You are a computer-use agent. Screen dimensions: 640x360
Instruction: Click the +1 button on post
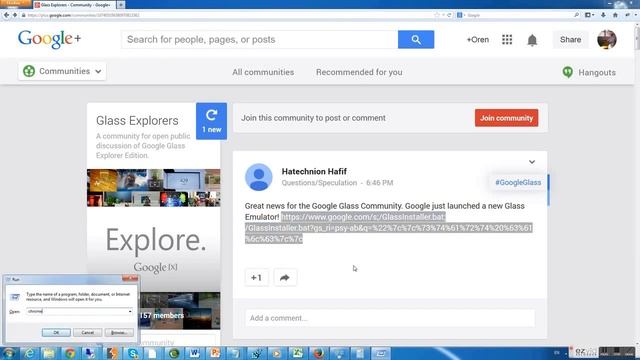[256, 278]
